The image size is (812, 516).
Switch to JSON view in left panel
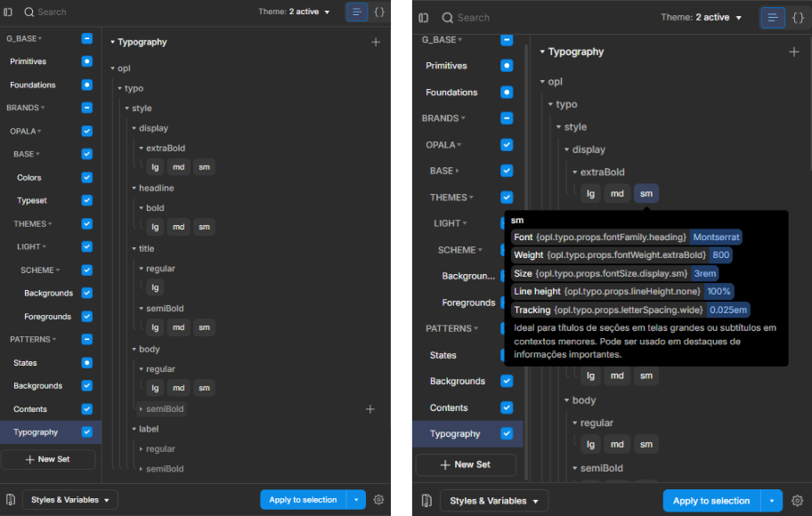coord(379,12)
